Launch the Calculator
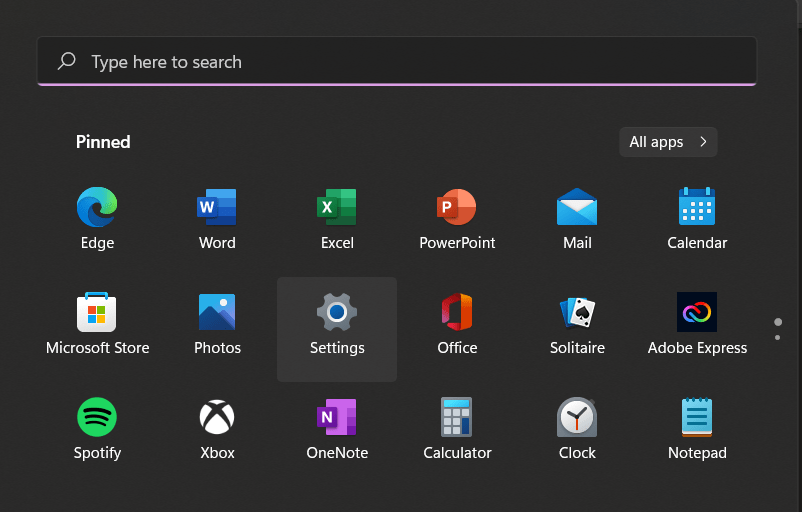Viewport: 802px width, 512px height. (457, 418)
